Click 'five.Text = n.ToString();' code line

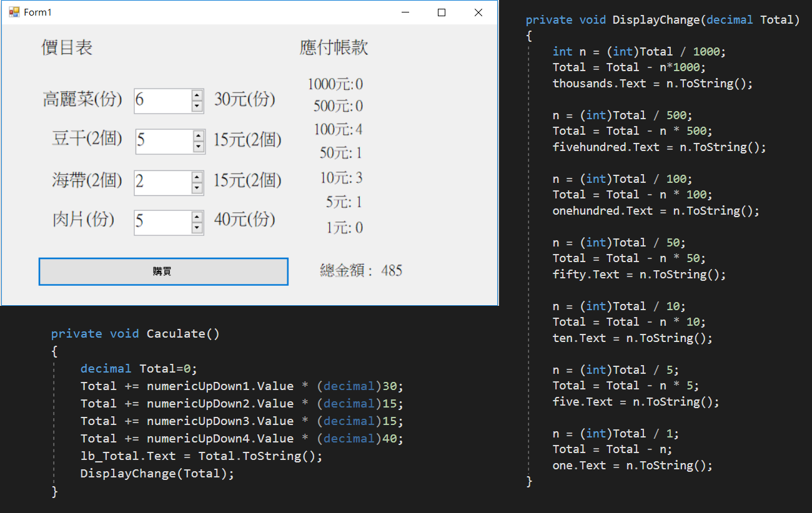(x=636, y=402)
